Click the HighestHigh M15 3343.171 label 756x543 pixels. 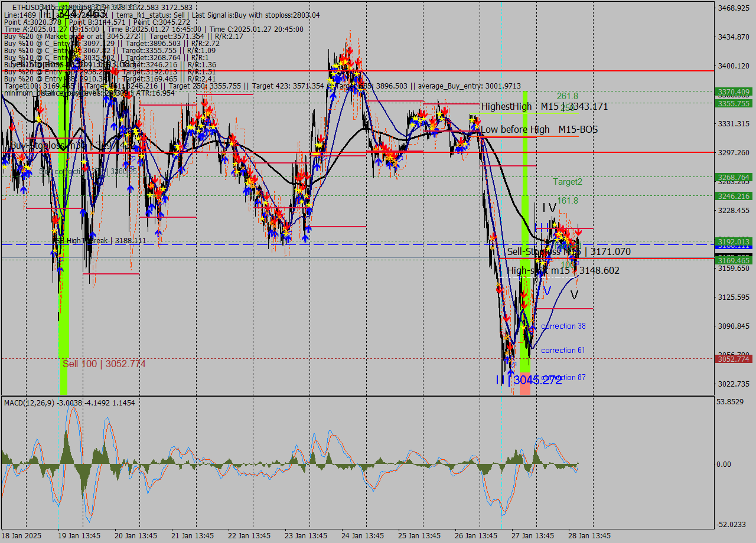click(544, 107)
